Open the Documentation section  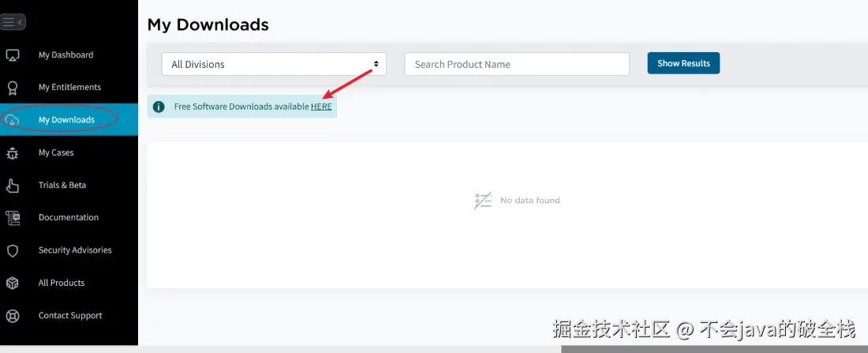[69, 217]
